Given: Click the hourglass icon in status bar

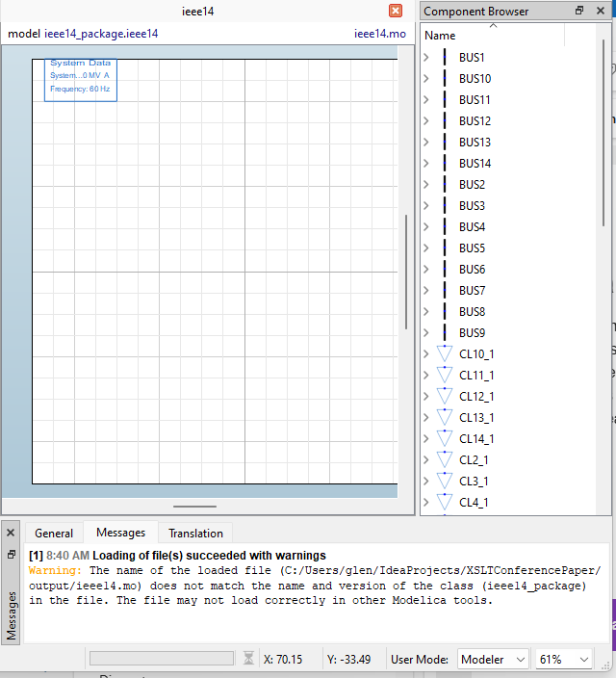Looking at the screenshot, I should [248, 658].
